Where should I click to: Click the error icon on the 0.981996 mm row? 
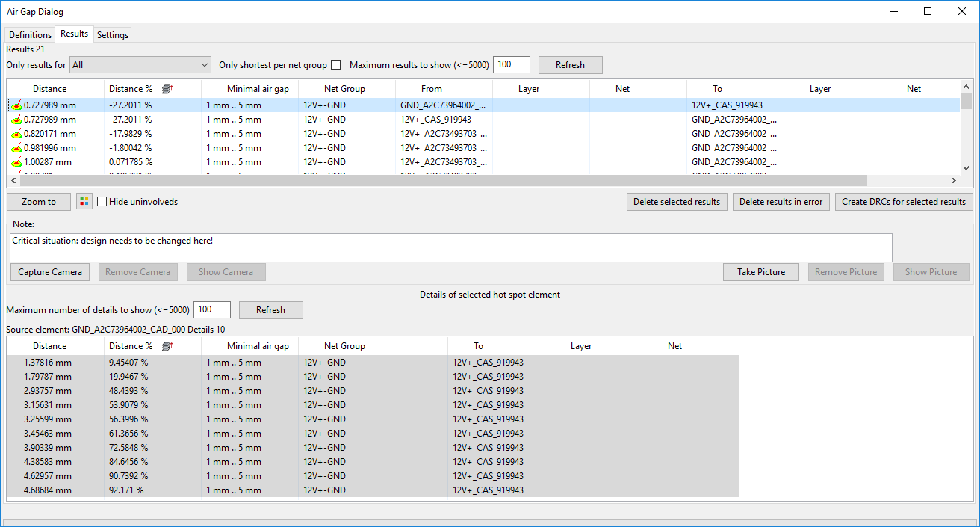click(16, 148)
